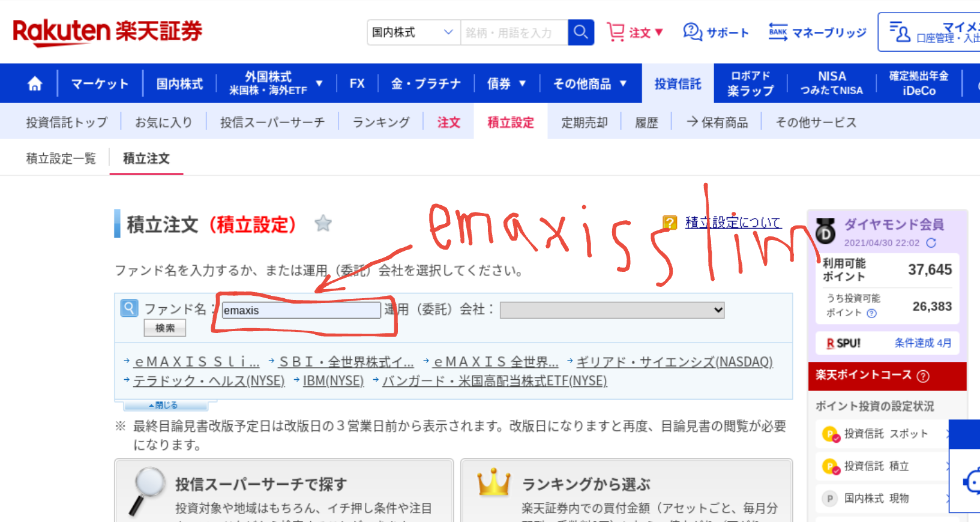
Task: Open the shopping cart 注文 menu
Action: point(634,32)
